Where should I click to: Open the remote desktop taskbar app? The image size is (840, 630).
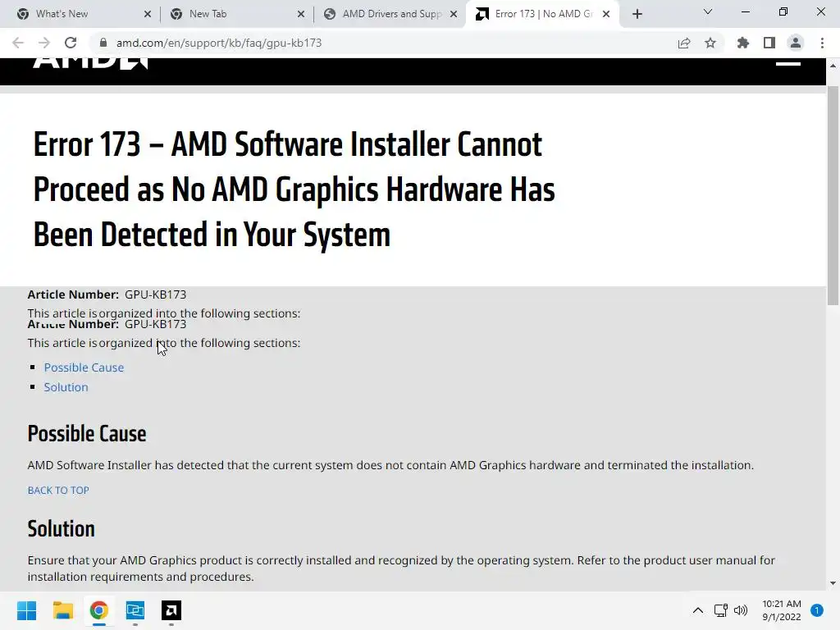[135, 610]
